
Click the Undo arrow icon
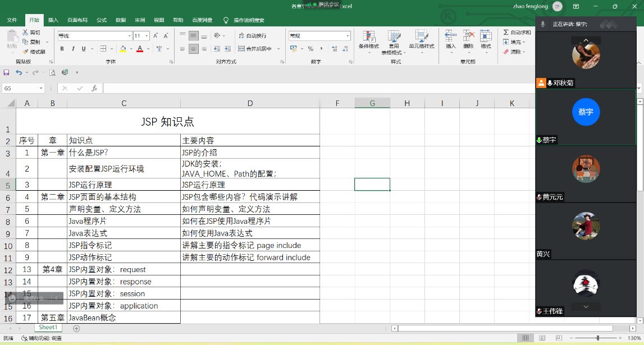(19, 72)
